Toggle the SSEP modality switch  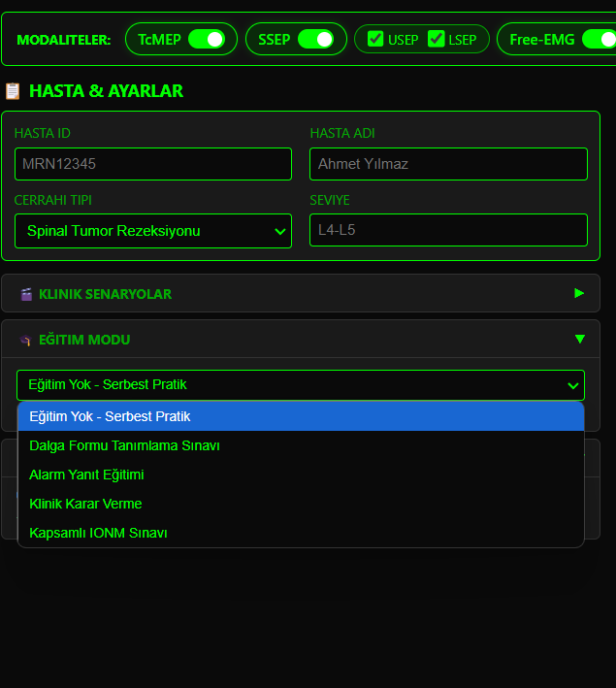tap(315, 39)
